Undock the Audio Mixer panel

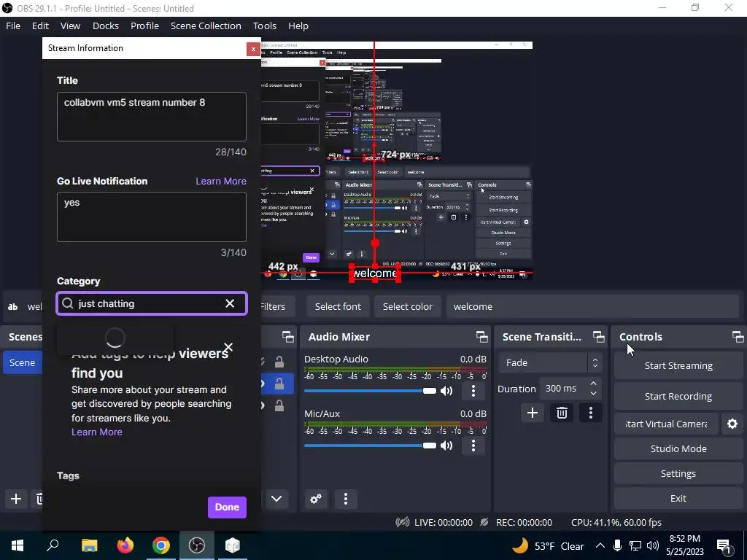pos(481,337)
